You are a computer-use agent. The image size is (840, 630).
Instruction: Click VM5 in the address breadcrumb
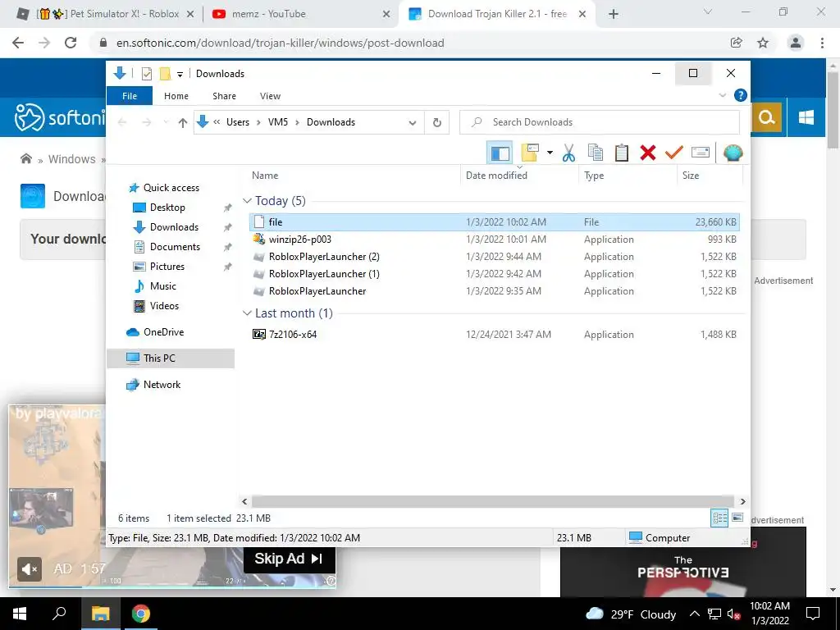[277, 122]
